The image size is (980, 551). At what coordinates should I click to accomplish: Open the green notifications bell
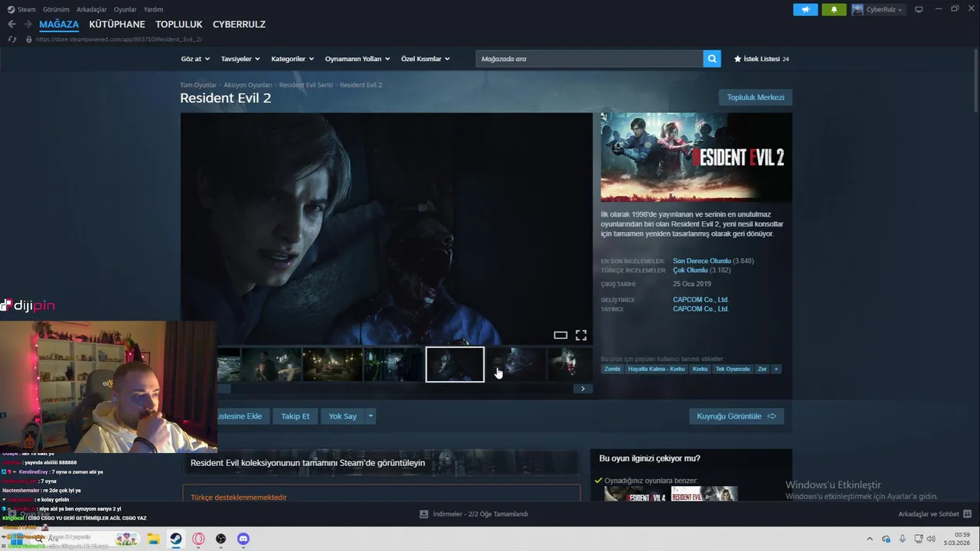(x=834, y=9)
